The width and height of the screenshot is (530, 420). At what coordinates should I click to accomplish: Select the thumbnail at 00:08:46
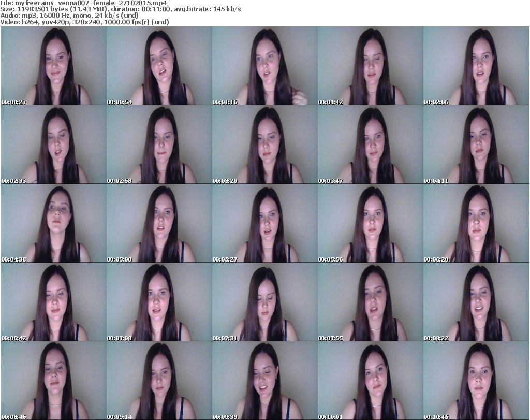(54, 381)
